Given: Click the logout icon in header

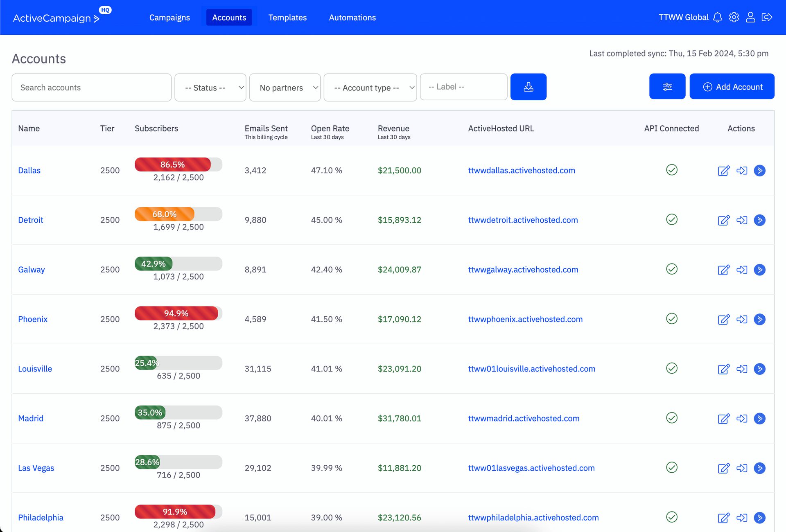Looking at the screenshot, I should pyautogui.click(x=767, y=17).
